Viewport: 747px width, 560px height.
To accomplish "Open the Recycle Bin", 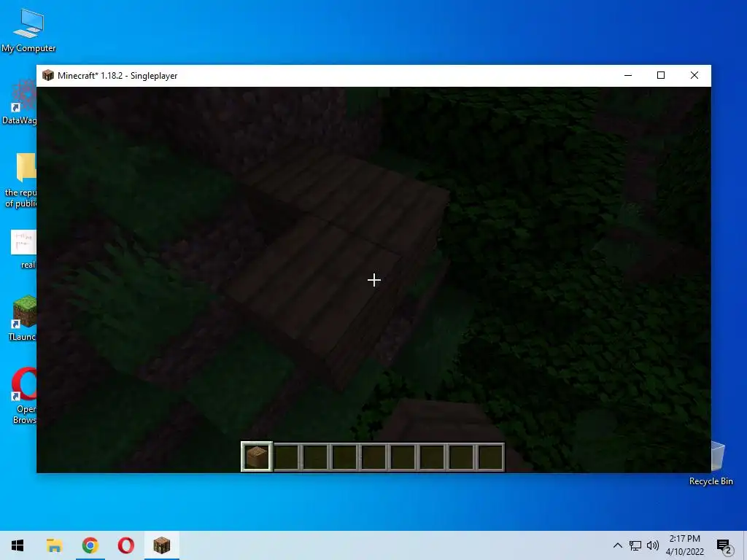I will tap(711, 463).
